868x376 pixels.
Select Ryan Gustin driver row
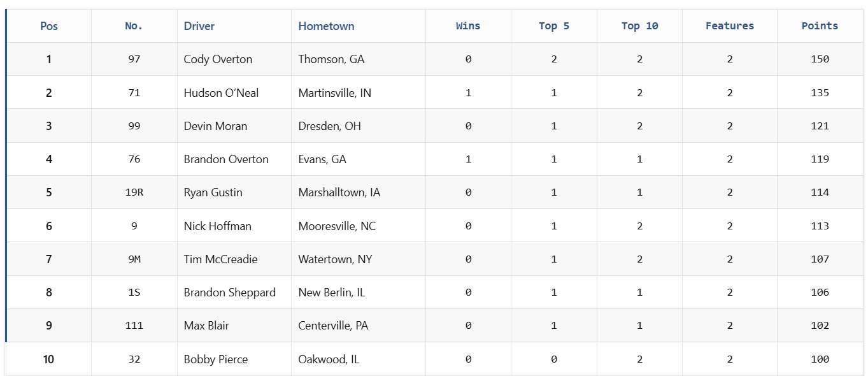pos(213,192)
